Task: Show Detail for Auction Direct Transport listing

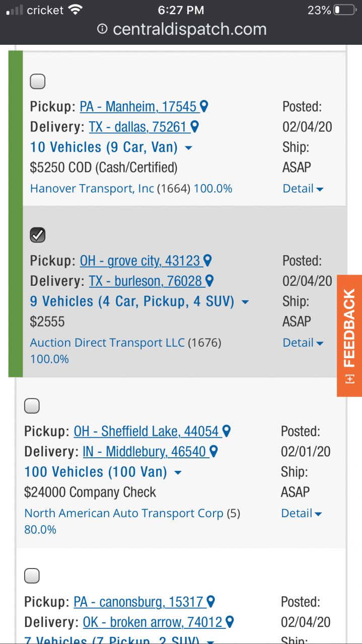Action: 303,343
